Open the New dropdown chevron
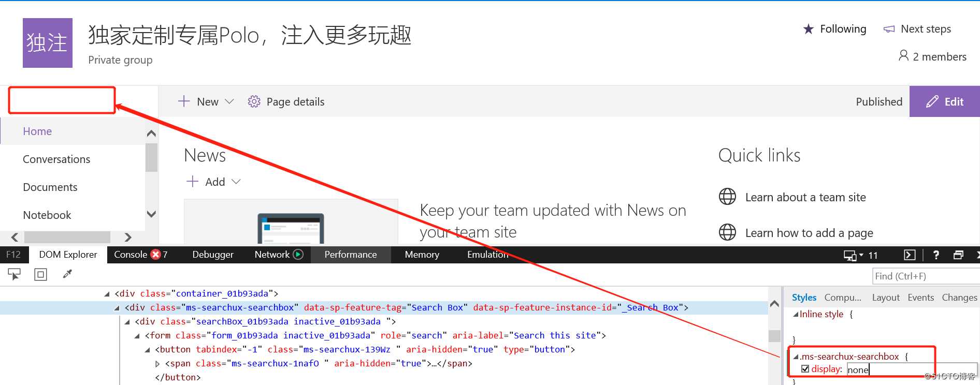980x385 pixels. tap(229, 101)
